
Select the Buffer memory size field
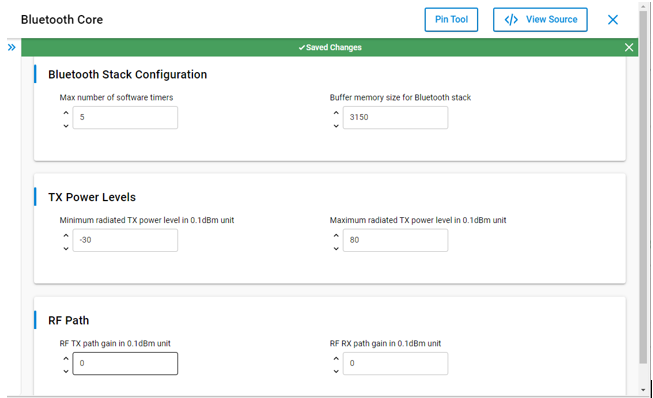(396, 117)
